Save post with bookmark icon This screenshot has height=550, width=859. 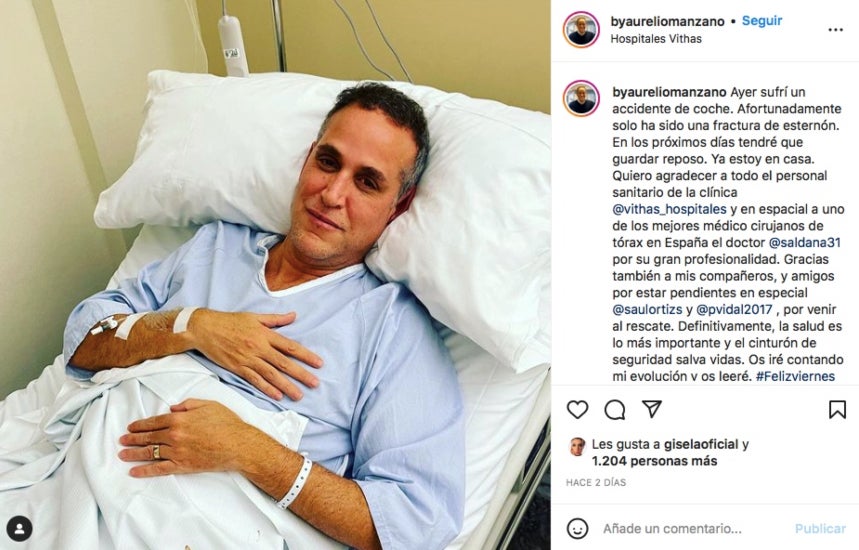click(837, 410)
